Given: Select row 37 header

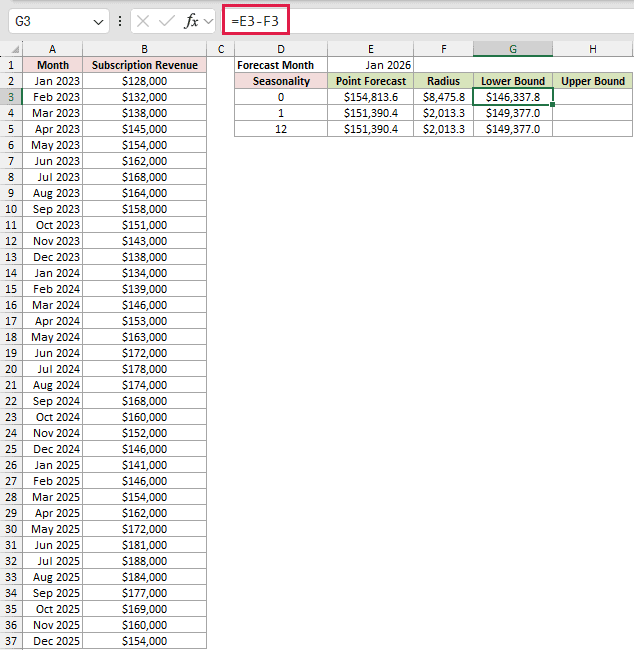Looking at the screenshot, I should point(11,641).
